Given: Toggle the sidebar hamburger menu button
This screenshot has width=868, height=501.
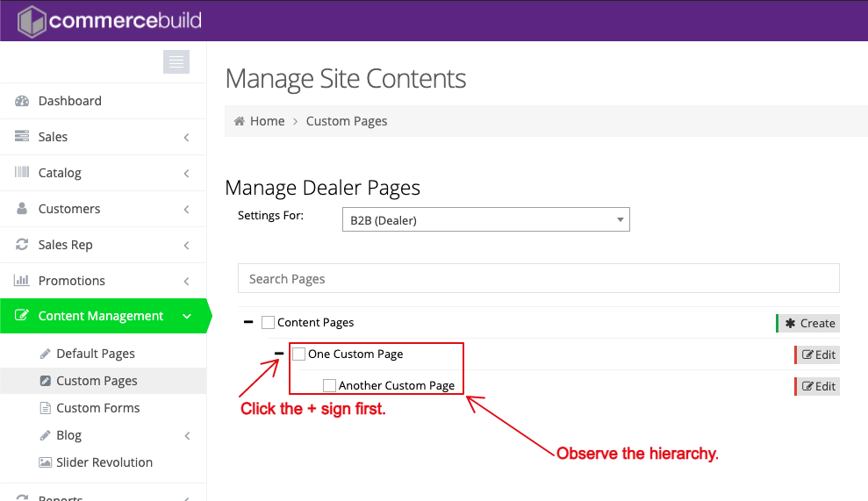Looking at the screenshot, I should (176, 61).
